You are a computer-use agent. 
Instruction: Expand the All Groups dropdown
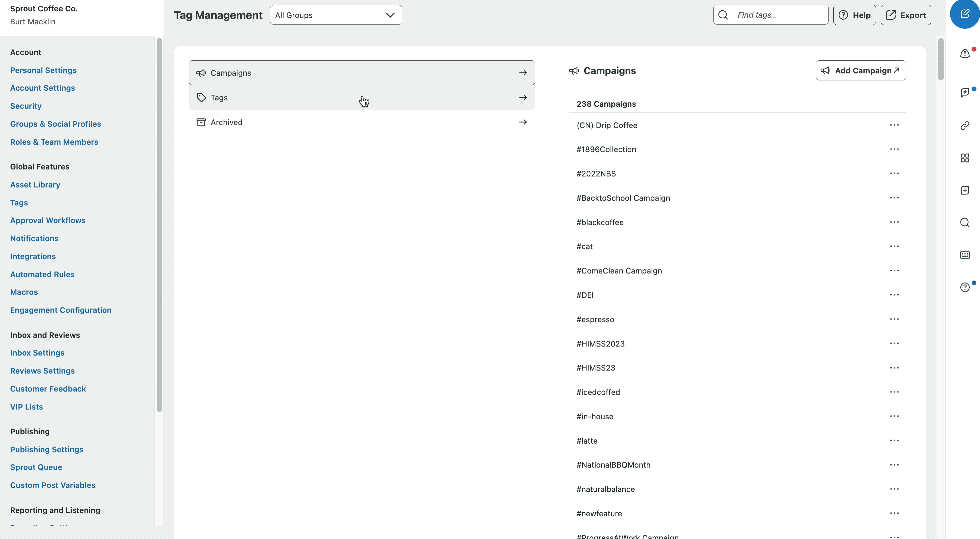pos(336,15)
